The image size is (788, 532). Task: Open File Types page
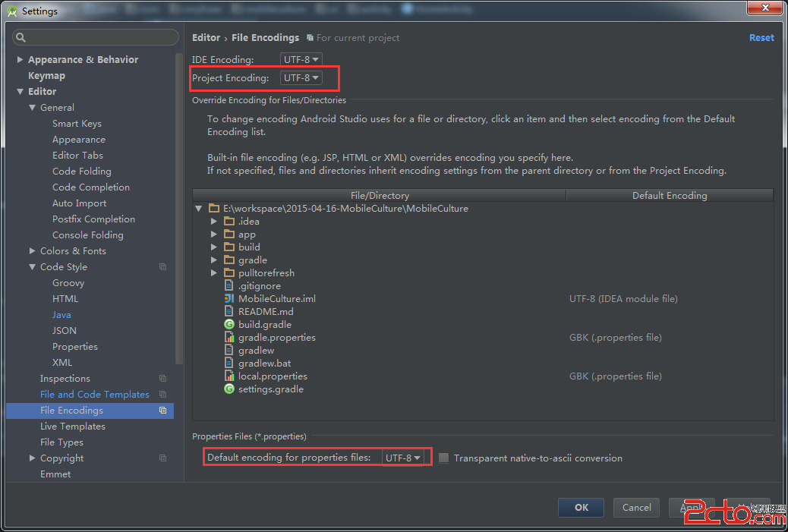click(x=61, y=442)
